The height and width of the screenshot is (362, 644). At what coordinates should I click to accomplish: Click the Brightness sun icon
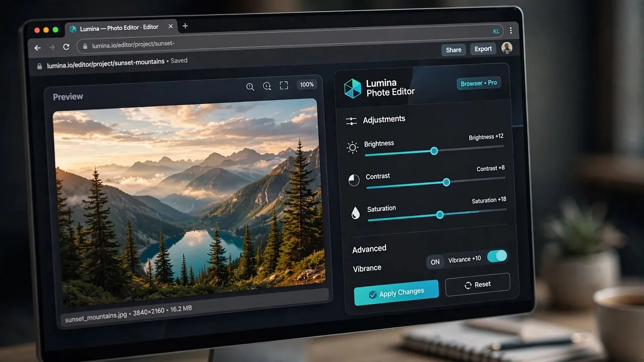click(353, 147)
